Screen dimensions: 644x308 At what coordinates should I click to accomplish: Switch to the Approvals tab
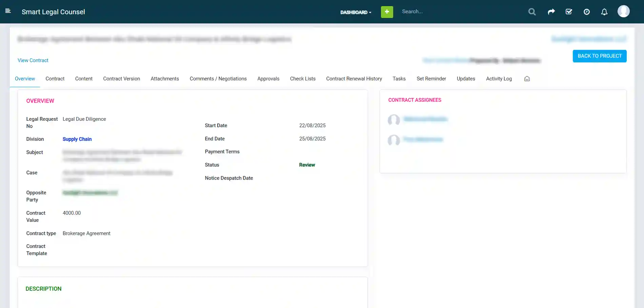coord(268,79)
